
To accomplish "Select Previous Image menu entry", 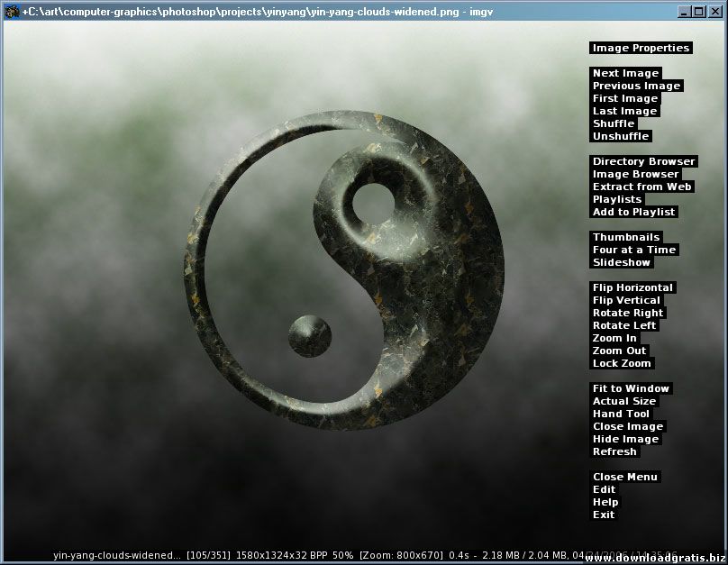I will [x=636, y=86].
